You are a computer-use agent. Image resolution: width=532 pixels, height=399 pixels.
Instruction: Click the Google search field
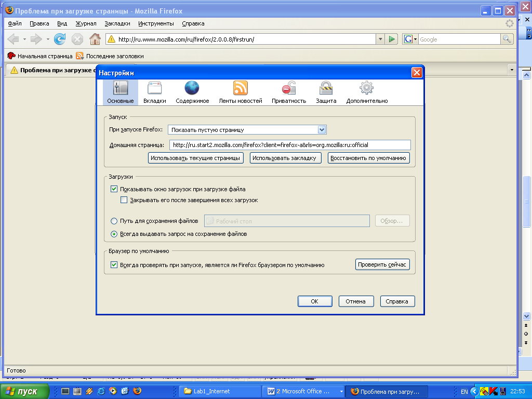point(459,39)
